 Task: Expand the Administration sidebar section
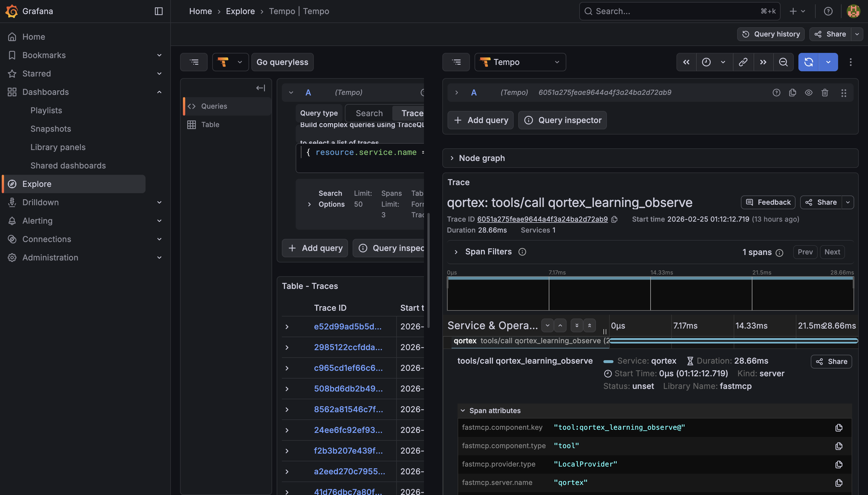(159, 257)
